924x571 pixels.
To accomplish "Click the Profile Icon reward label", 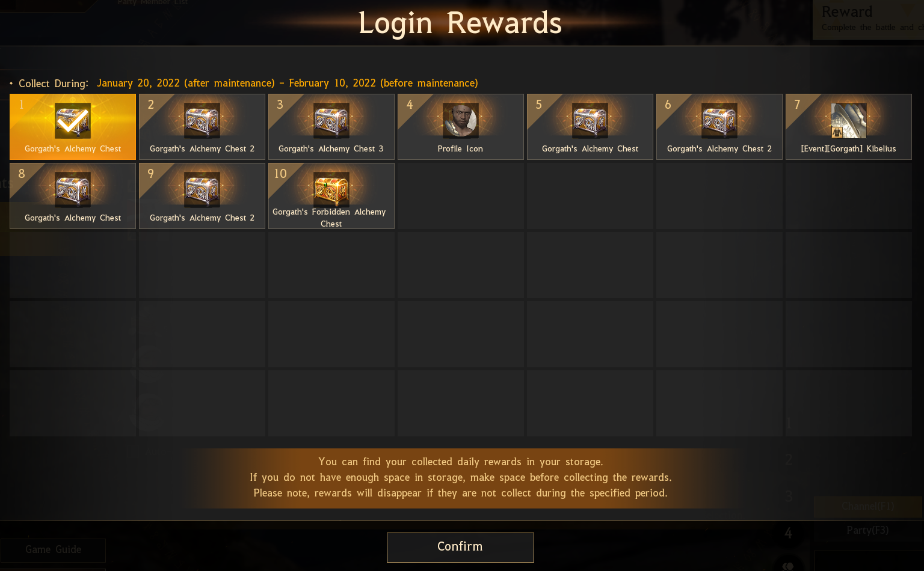I will (460, 148).
